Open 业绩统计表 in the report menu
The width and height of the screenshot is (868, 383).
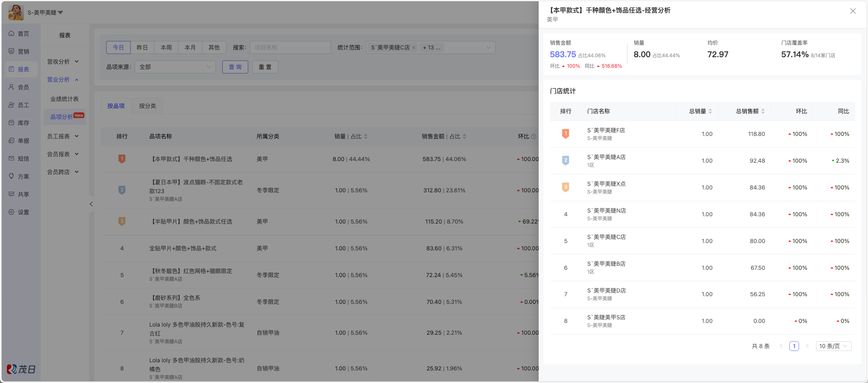tap(64, 99)
